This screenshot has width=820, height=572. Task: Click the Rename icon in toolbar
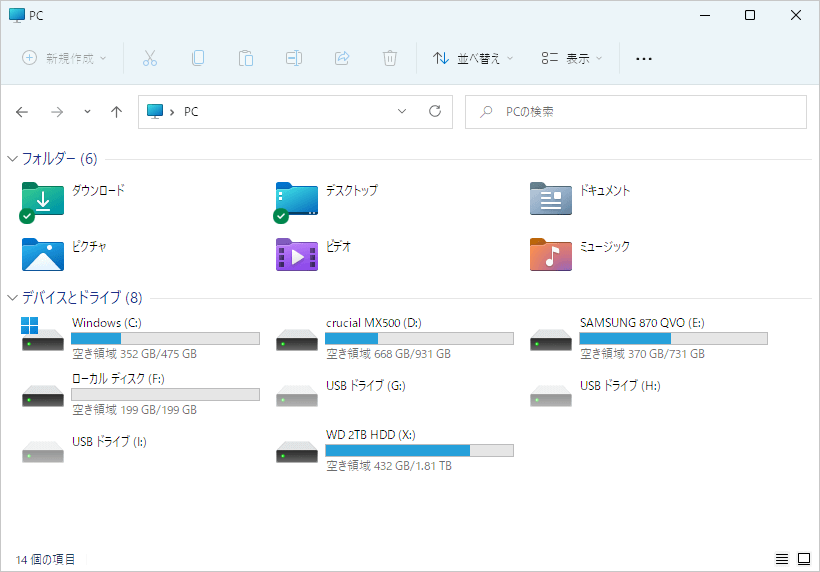[x=294, y=58]
